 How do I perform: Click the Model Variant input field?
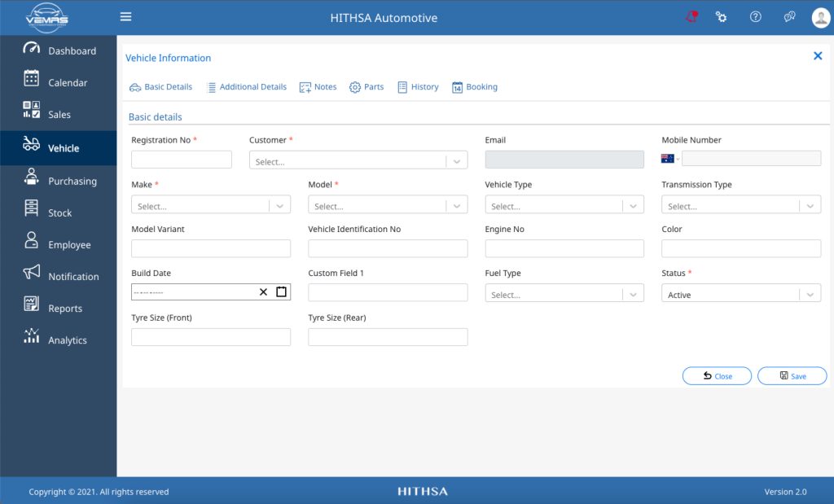click(211, 248)
